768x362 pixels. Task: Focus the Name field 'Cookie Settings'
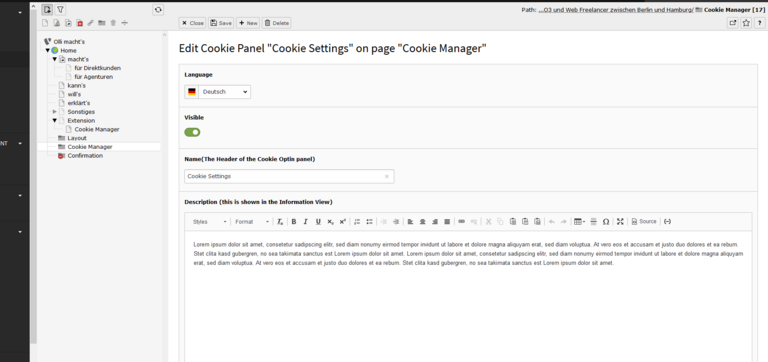point(289,176)
